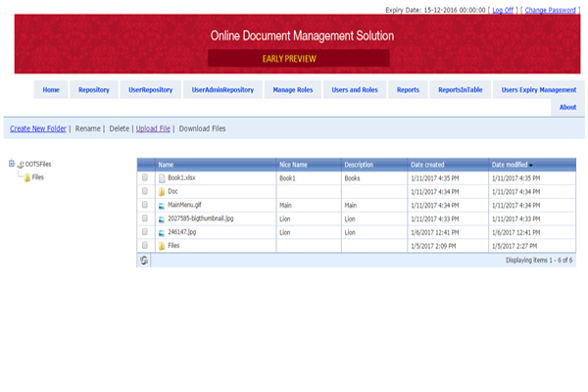Click the refresh icon below the file grid
The height and width of the screenshot is (392, 588).
pyautogui.click(x=145, y=260)
